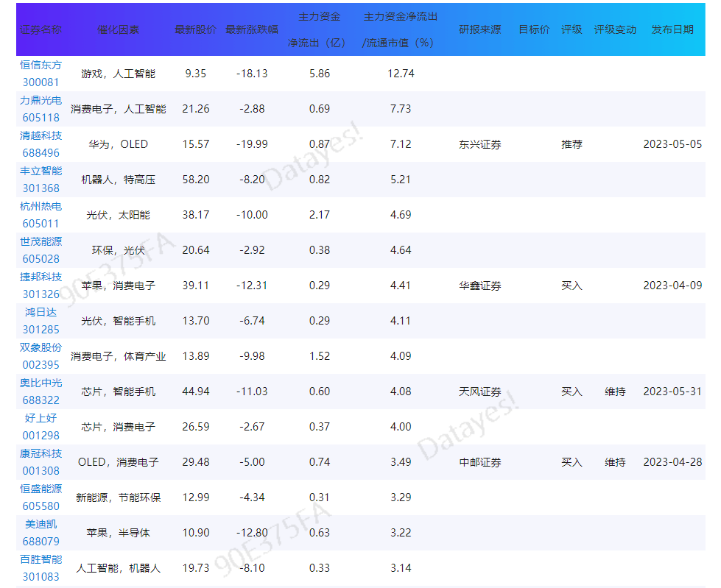Click the 44.94 price for 奥比中光

click(195, 392)
